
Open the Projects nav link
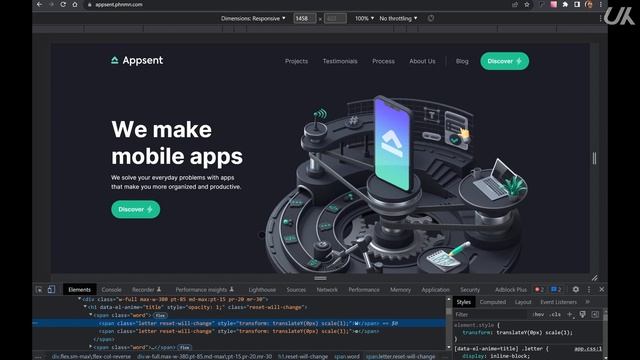pyautogui.click(x=296, y=61)
